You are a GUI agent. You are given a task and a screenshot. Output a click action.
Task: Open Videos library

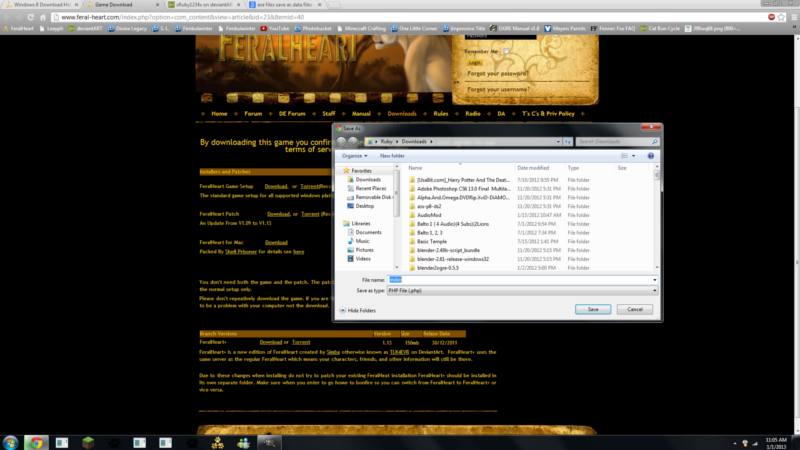pos(359,259)
